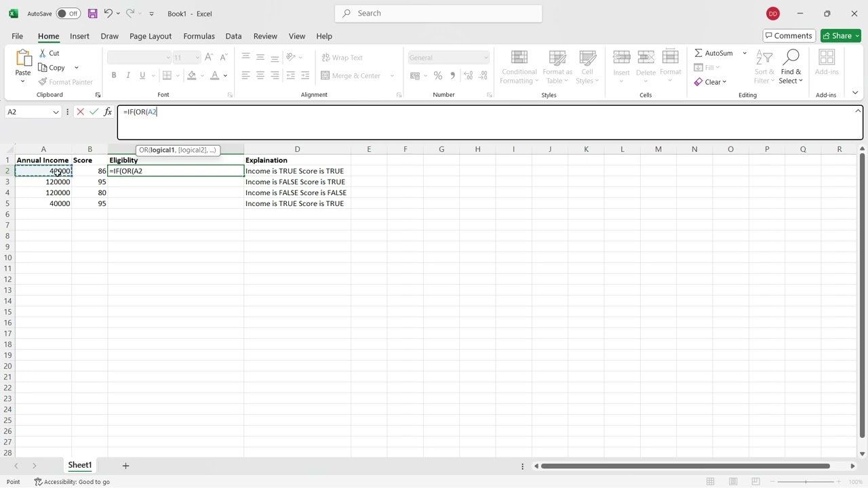Image resolution: width=868 pixels, height=488 pixels.
Task: Toggle Underline formatting button
Action: click(142, 75)
